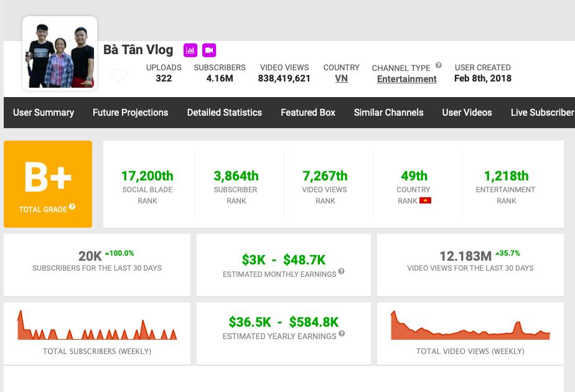The width and height of the screenshot is (575, 392).
Task: Click help icon beside Total Grade
Action: tap(72, 207)
